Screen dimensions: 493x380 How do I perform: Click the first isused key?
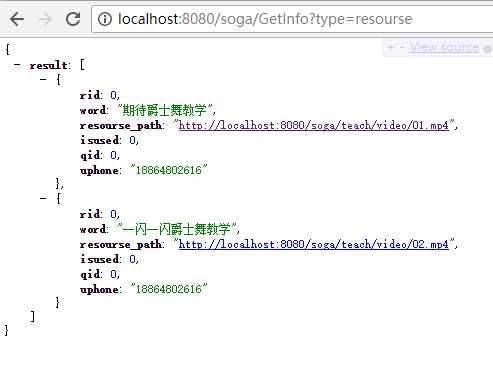[x=99, y=140]
